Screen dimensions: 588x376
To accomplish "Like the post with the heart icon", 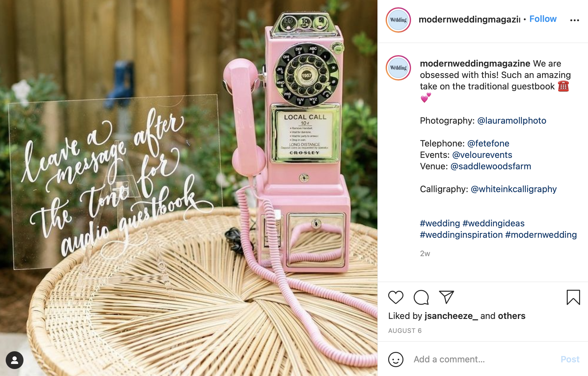I will (x=395, y=297).
